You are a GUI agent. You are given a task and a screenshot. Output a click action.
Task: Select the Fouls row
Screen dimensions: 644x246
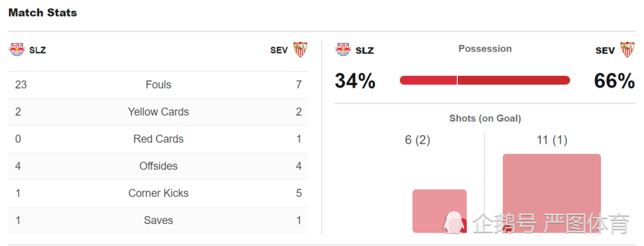pos(158,85)
